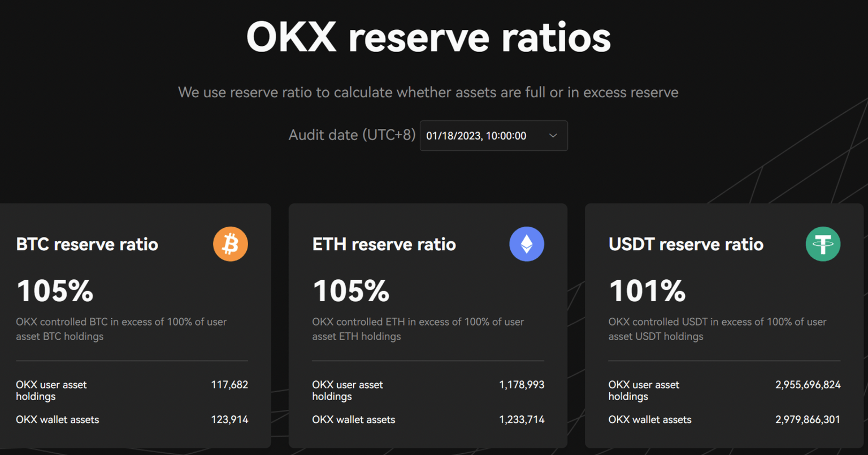Viewport: 868px width, 455px height.
Task: Click the dropdown chevron beside the audit date
Action: coord(553,136)
